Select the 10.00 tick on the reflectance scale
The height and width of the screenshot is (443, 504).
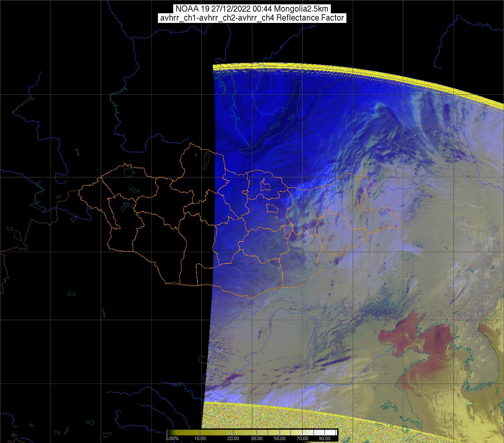pyautogui.click(x=200, y=439)
